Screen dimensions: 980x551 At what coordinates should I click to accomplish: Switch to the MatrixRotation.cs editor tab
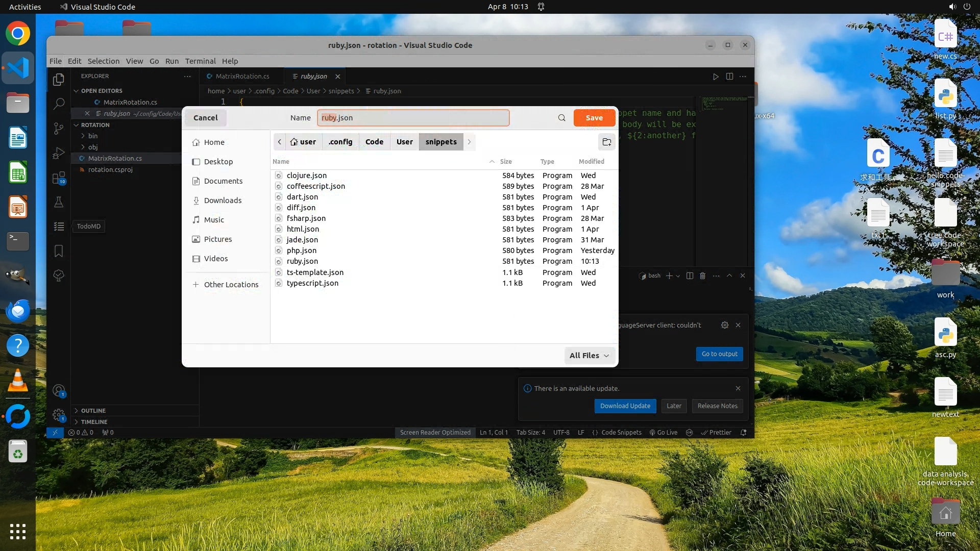tap(242, 76)
